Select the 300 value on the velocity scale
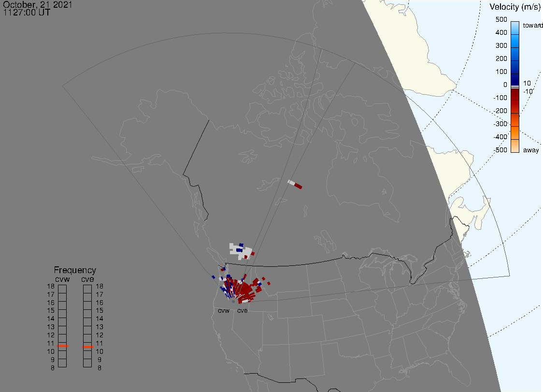 click(501, 45)
